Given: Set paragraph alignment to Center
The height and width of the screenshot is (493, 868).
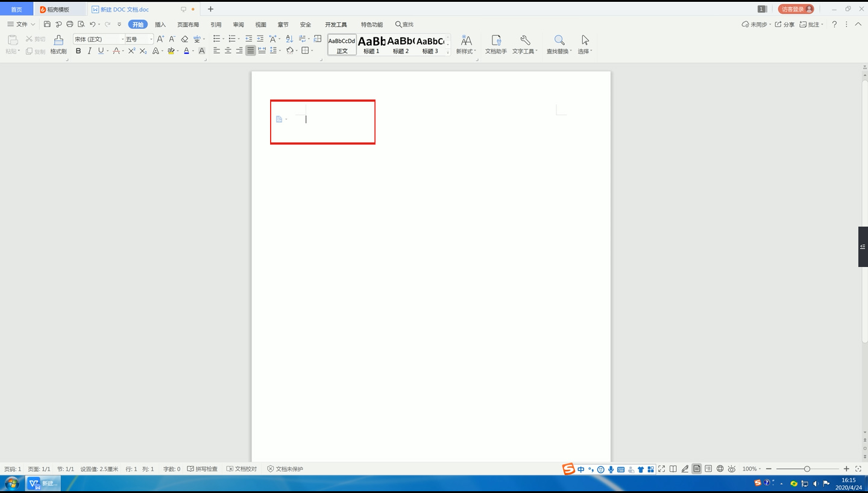Looking at the screenshot, I should pos(228,51).
